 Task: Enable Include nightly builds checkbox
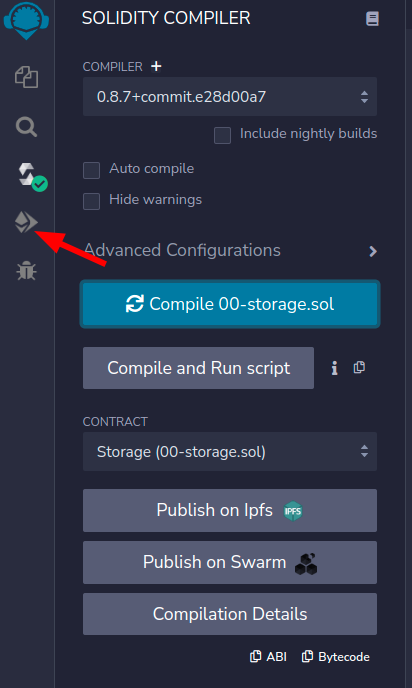coord(222,135)
